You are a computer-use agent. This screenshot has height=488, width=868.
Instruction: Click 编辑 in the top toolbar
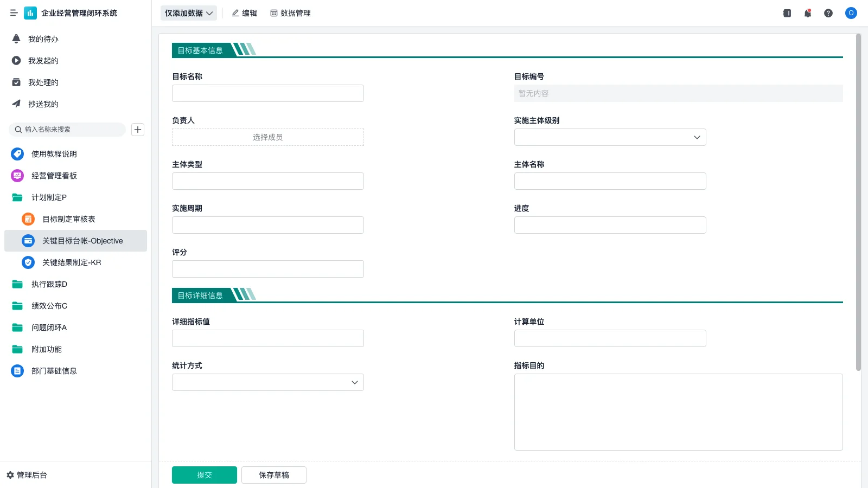pyautogui.click(x=244, y=13)
